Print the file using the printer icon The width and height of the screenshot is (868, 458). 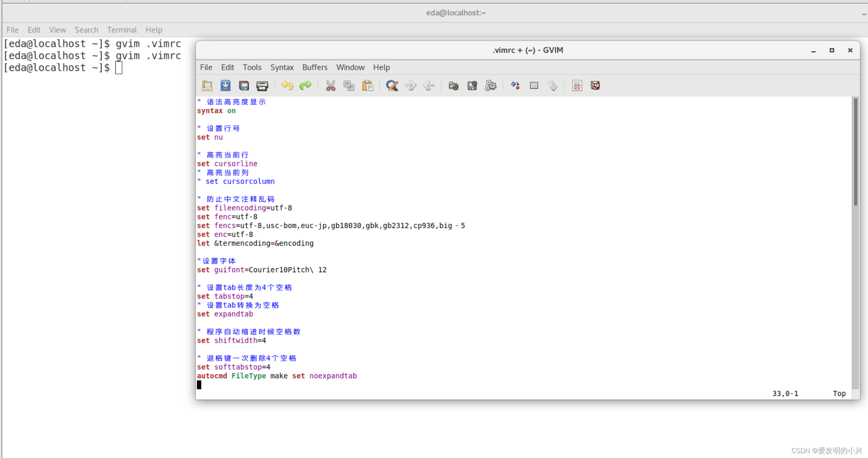point(262,86)
